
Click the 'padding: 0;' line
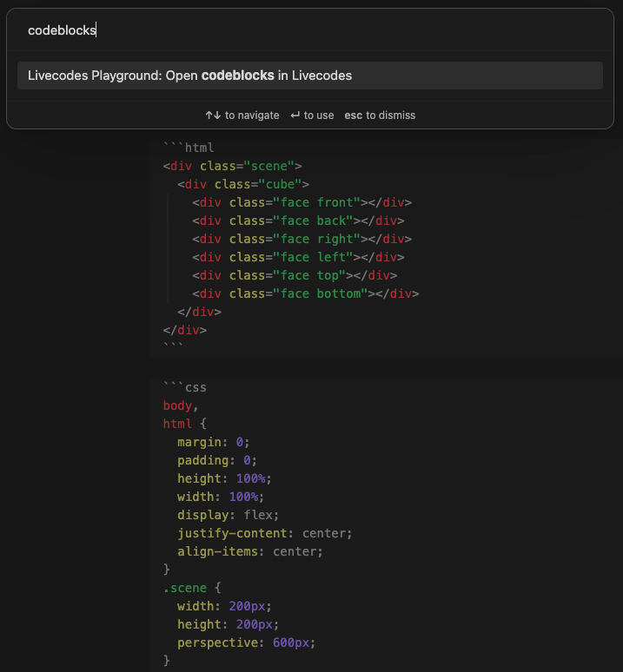217,460
